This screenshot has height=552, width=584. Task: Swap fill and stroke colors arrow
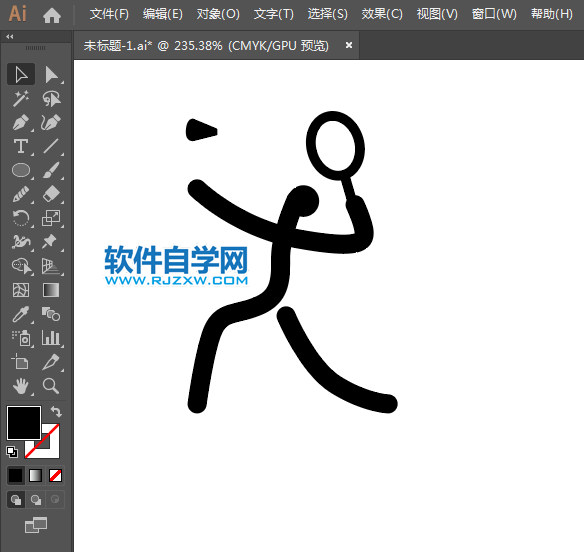point(56,412)
